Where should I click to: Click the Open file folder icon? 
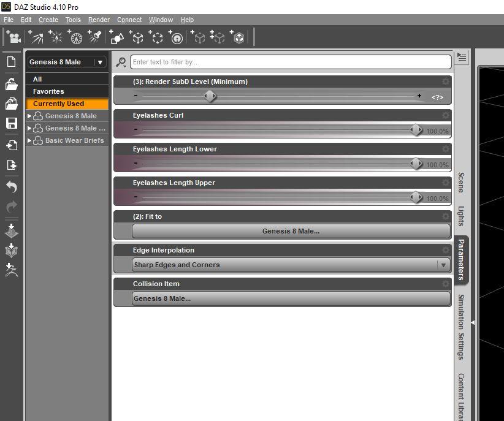pos(12,84)
